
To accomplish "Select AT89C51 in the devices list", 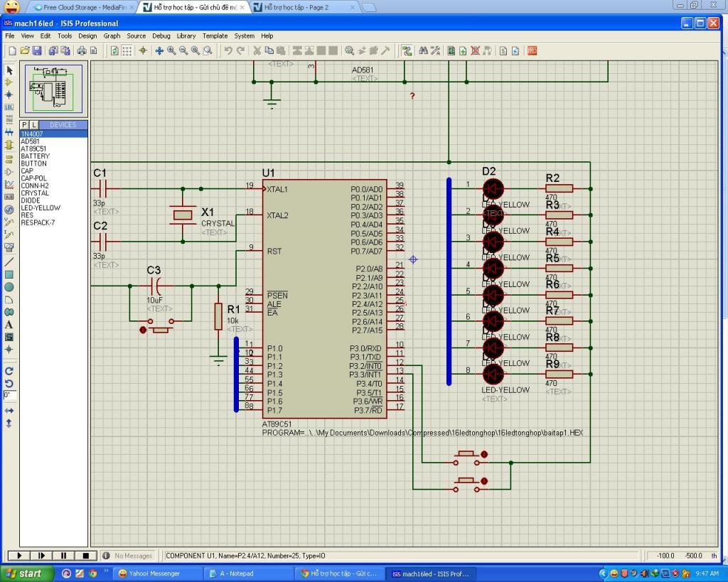I will pyautogui.click(x=34, y=149).
